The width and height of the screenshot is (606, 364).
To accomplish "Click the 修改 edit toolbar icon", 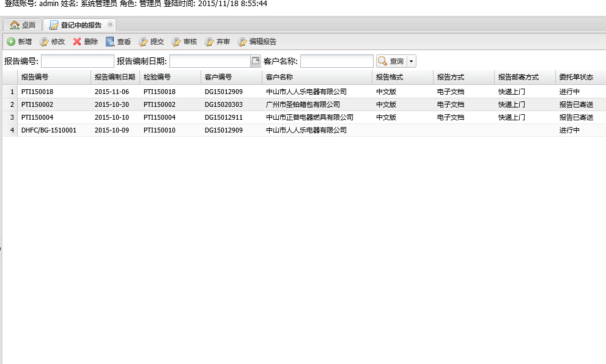I will pyautogui.click(x=44, y=42).
